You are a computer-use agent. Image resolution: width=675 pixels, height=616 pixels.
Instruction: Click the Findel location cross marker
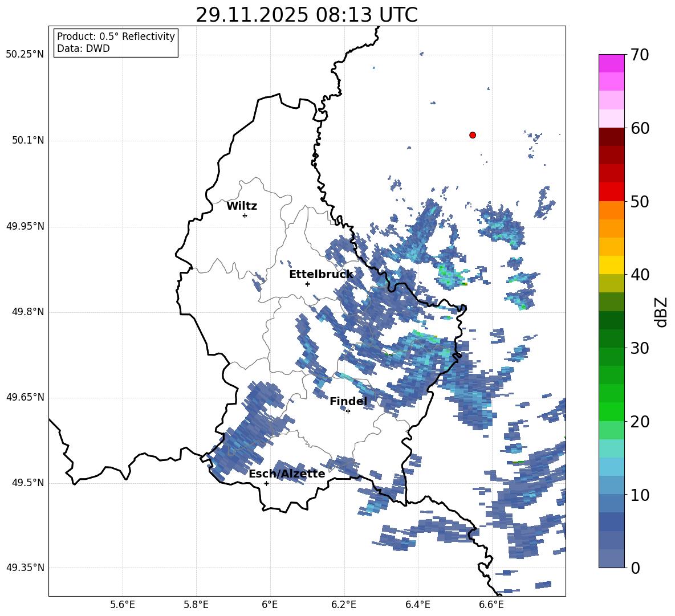[x=348, y=411]
